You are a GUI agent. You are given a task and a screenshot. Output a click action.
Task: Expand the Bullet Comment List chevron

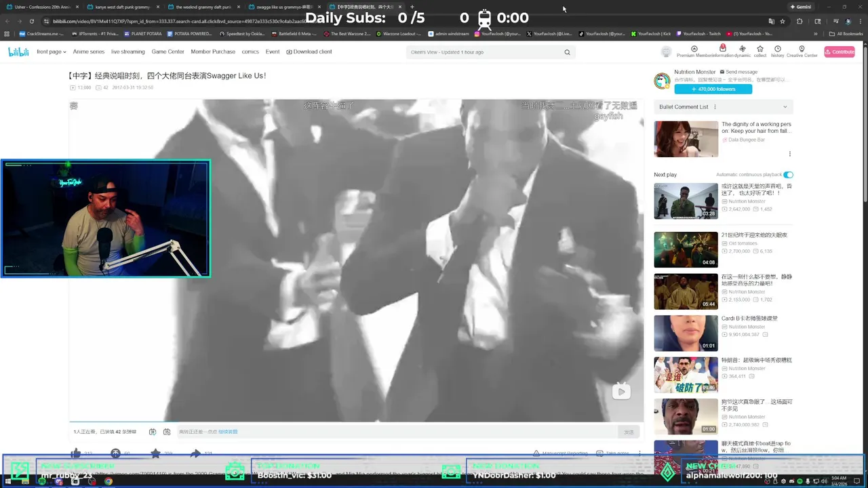click(x=785, y=106)
